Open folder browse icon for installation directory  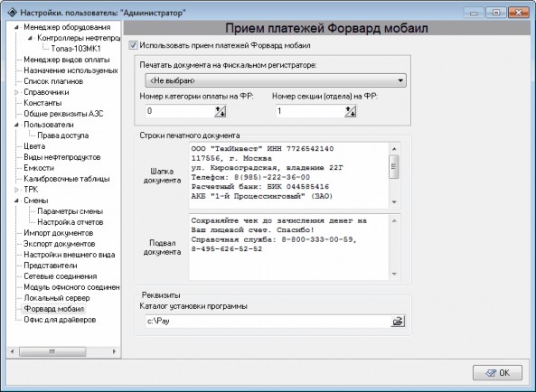tap(398, 322)
